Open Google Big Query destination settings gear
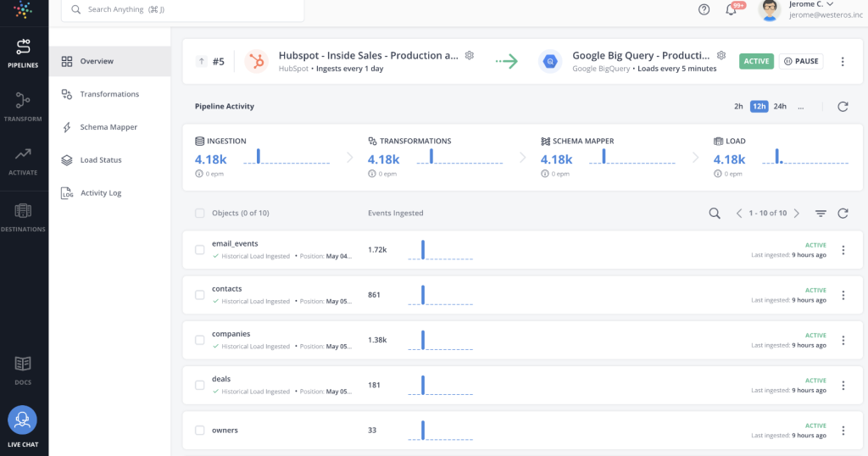The width and height of the screenshot is (868, 456). 721,55
